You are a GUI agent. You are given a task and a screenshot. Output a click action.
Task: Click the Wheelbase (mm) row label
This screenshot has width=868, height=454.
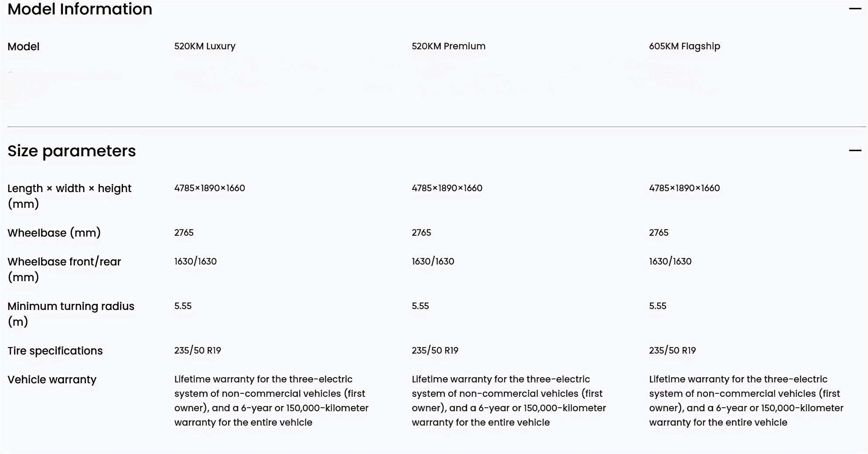[54, 233]
